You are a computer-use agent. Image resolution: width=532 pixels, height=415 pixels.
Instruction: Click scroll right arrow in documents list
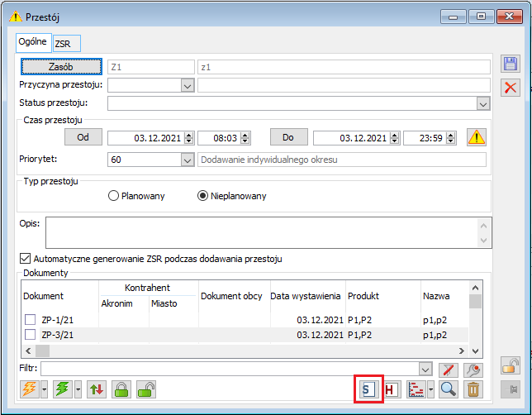[x=461, y=351]
